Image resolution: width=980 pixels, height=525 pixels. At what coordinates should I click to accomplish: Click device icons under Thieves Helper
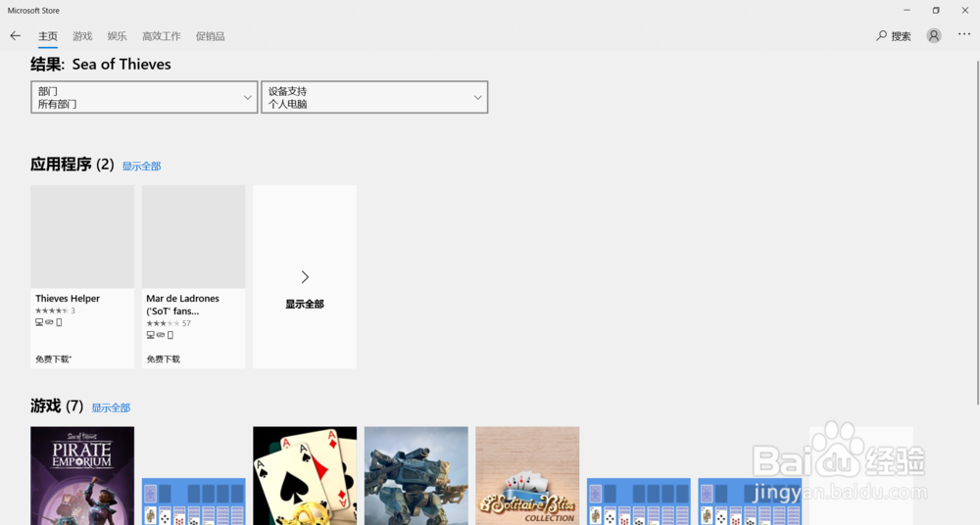(x=49, y=322)
